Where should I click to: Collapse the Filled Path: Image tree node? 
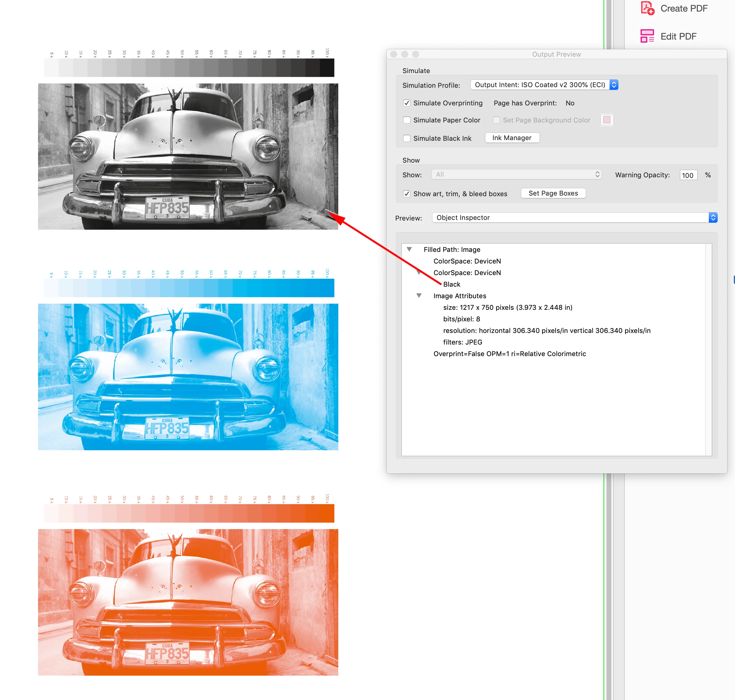click(409, 249)
